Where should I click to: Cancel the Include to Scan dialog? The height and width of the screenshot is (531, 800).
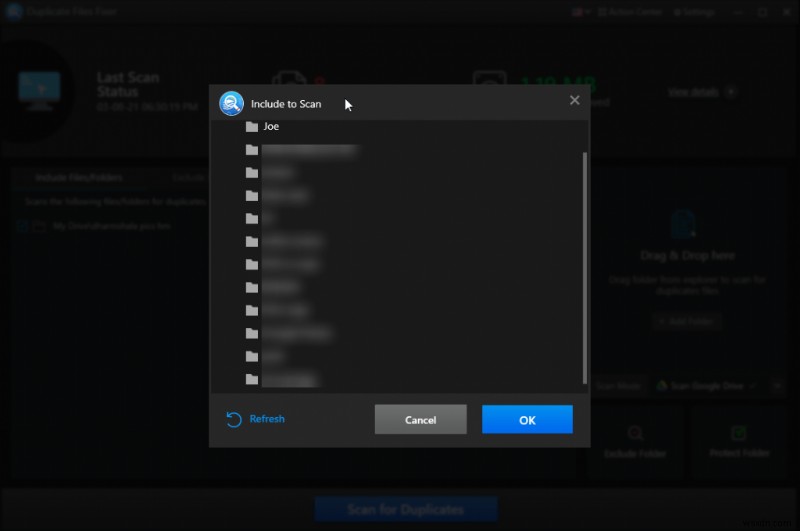click(420, 419)
